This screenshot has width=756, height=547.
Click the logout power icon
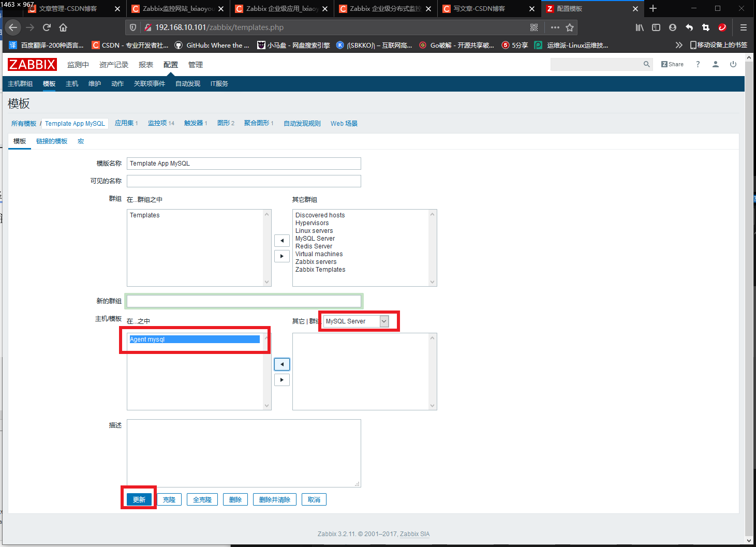pyautogui.click(x=733, y=64)
